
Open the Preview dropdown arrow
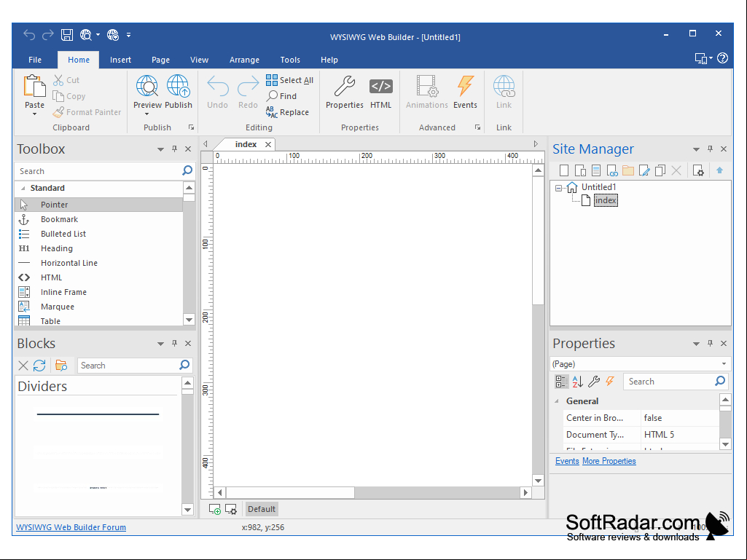(x=146, y=114)
